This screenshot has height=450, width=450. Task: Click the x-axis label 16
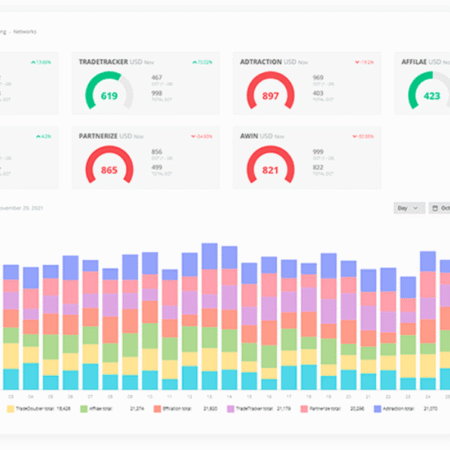point(269,397)
